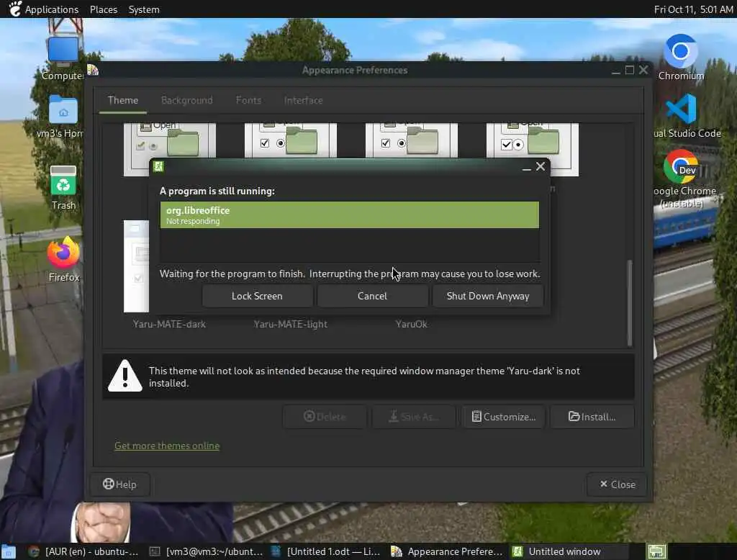737x560 pixels.
Task: Click the clock showing Fri Oct 11
Action: coord(693,9)
